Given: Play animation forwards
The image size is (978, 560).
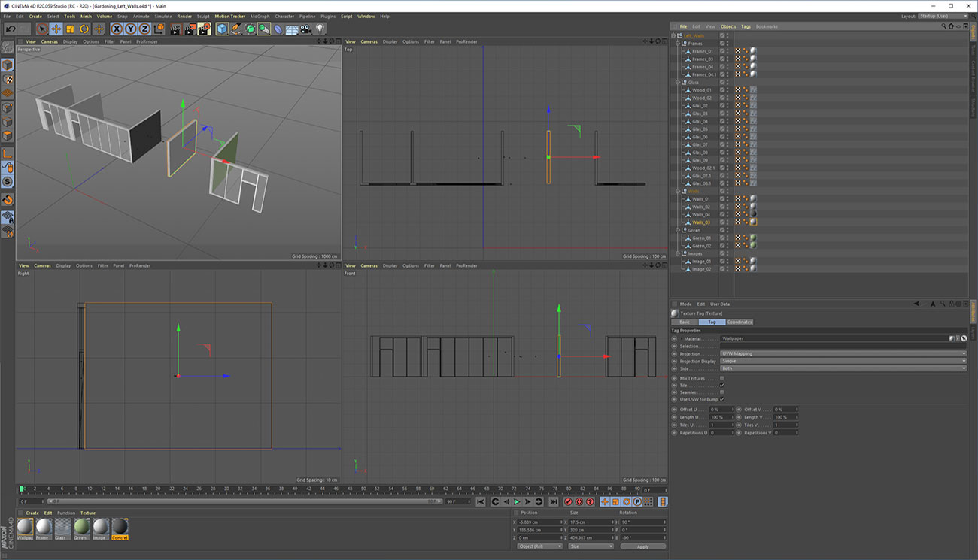Looking at the screenshot, I should pyautogui.click(x=517, y=501).
